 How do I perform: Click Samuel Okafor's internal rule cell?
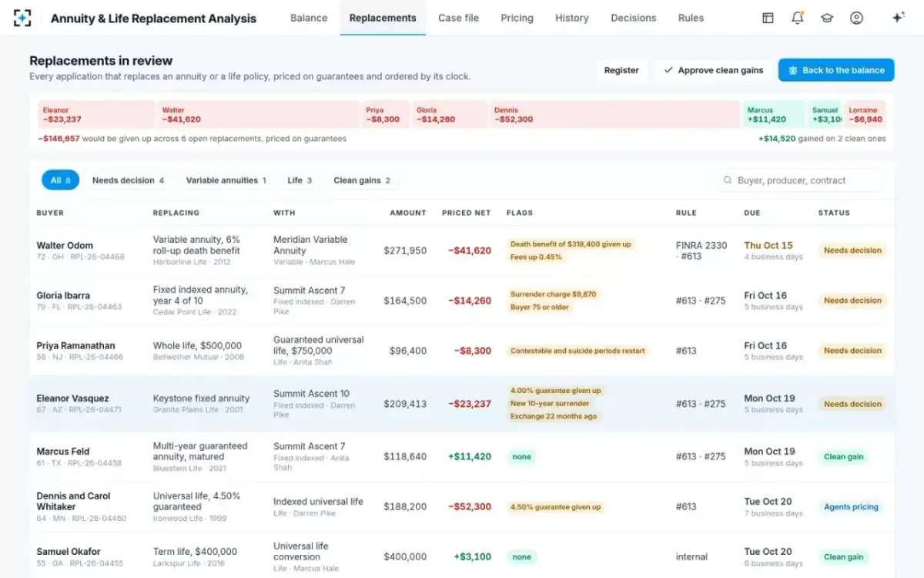691,556
